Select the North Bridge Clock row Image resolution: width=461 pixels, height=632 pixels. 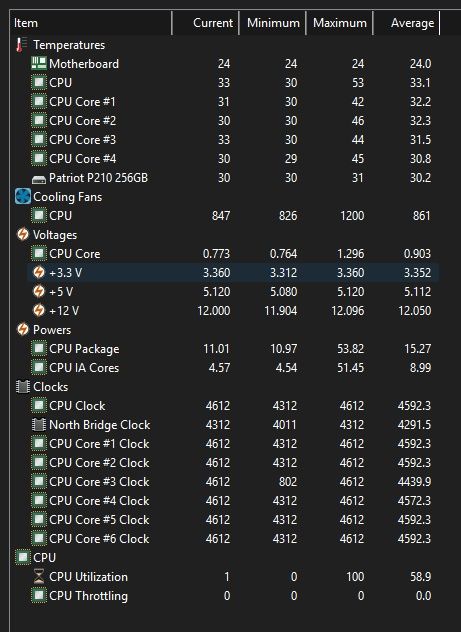tap(233, 424)
